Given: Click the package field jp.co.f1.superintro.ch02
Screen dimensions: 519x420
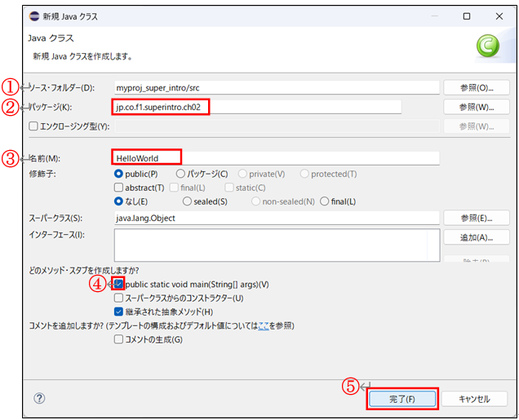Looking at the screenshot, I should tap(256, 107).
